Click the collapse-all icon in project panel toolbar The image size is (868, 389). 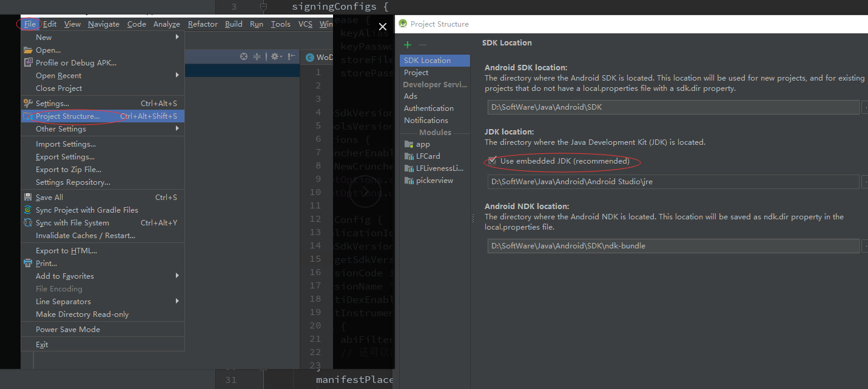pyautogui.click(x=257, y=56)
